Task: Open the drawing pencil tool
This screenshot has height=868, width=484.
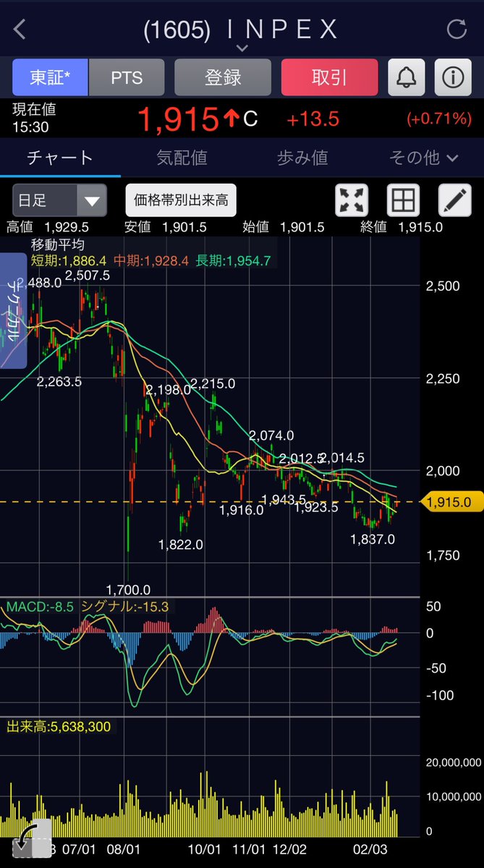Action: click(455, 200)
